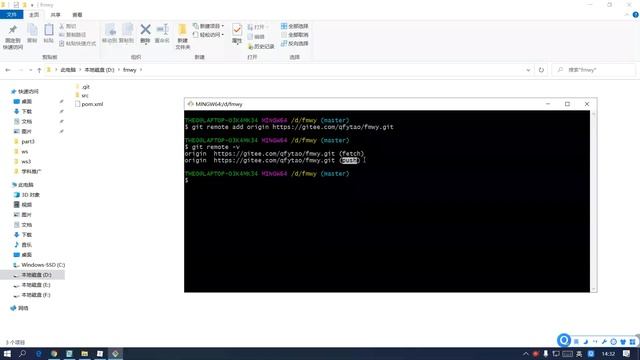Click Select none (全部取消) in the ribbon
This screenshot has width=640, height=360.
(294, 35)
